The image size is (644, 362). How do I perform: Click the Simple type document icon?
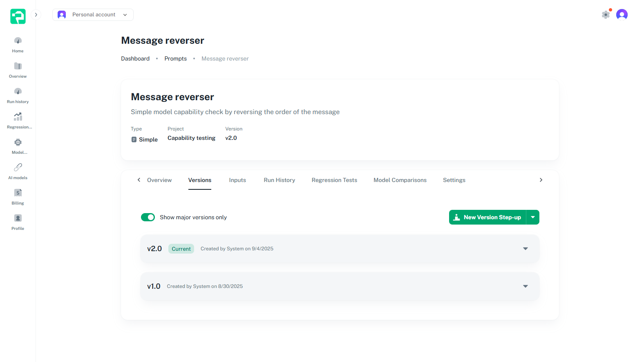click(134, 139)
